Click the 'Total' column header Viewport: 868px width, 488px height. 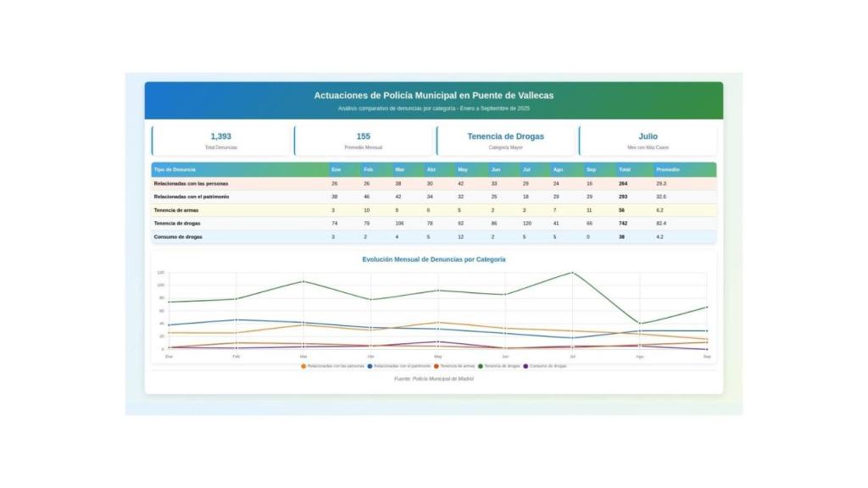(624, 169)
